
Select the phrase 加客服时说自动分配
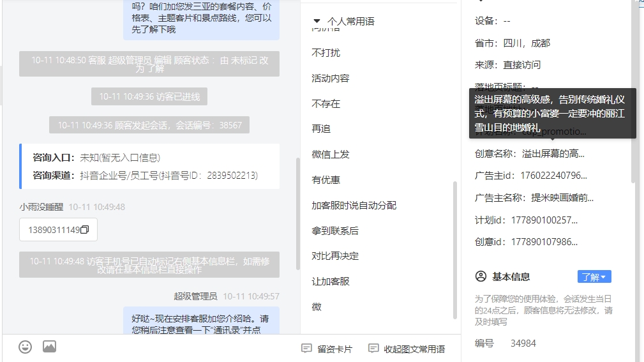coord(354,205)
